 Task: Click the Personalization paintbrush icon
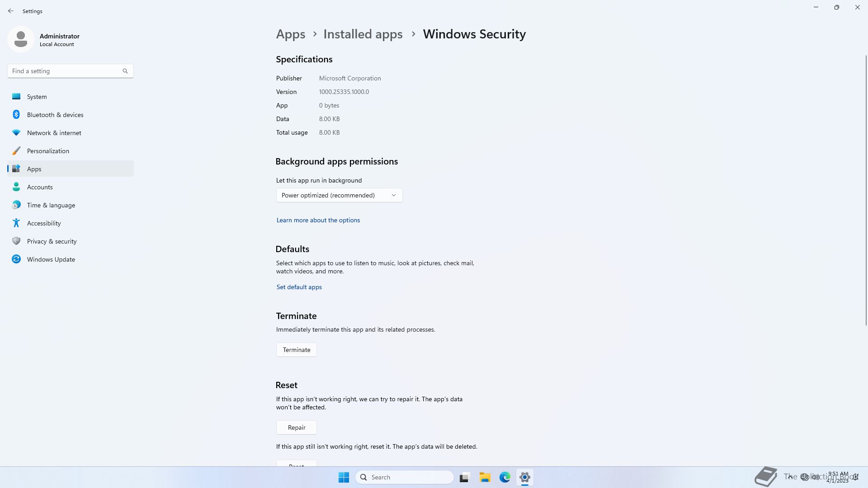16,150
